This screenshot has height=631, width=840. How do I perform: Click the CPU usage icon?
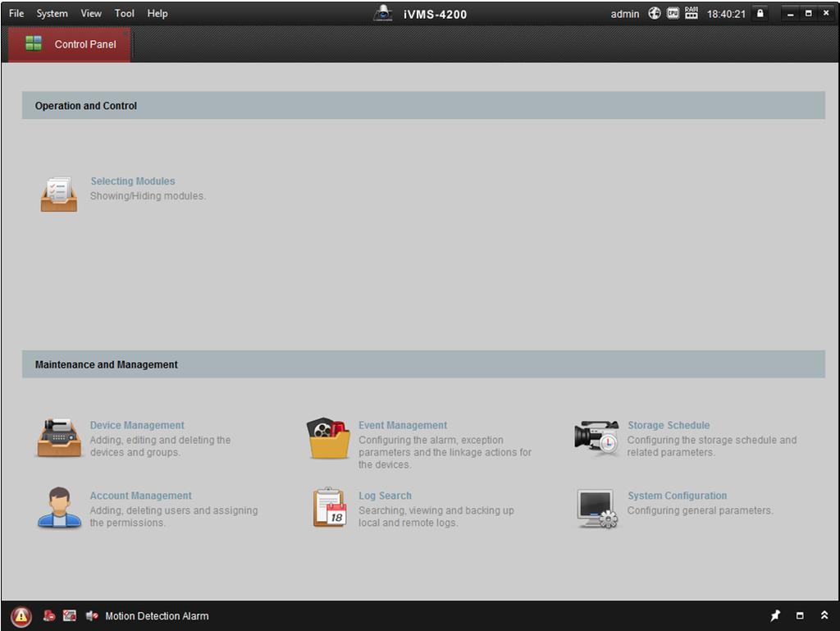click(x=673, y=13)
